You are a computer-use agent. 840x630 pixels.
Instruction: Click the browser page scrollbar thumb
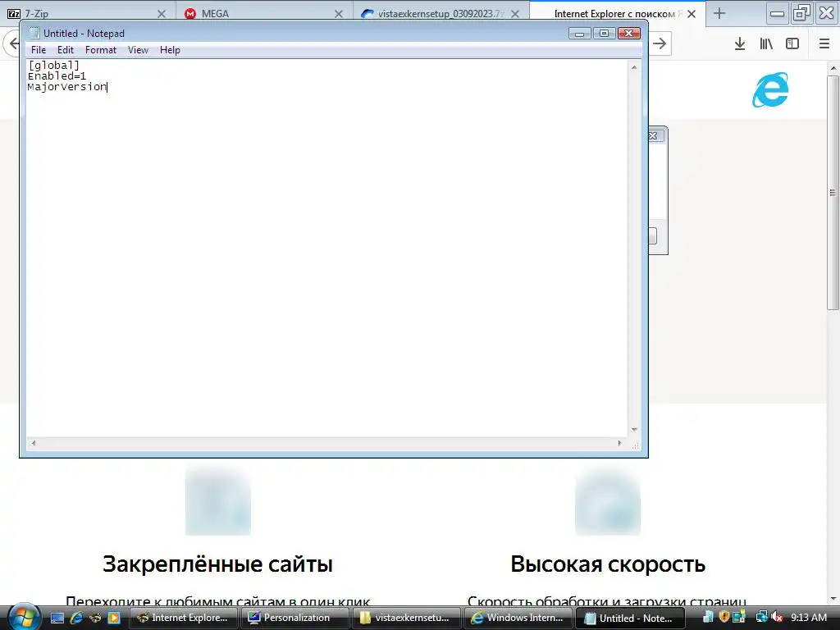pos(833,193)
